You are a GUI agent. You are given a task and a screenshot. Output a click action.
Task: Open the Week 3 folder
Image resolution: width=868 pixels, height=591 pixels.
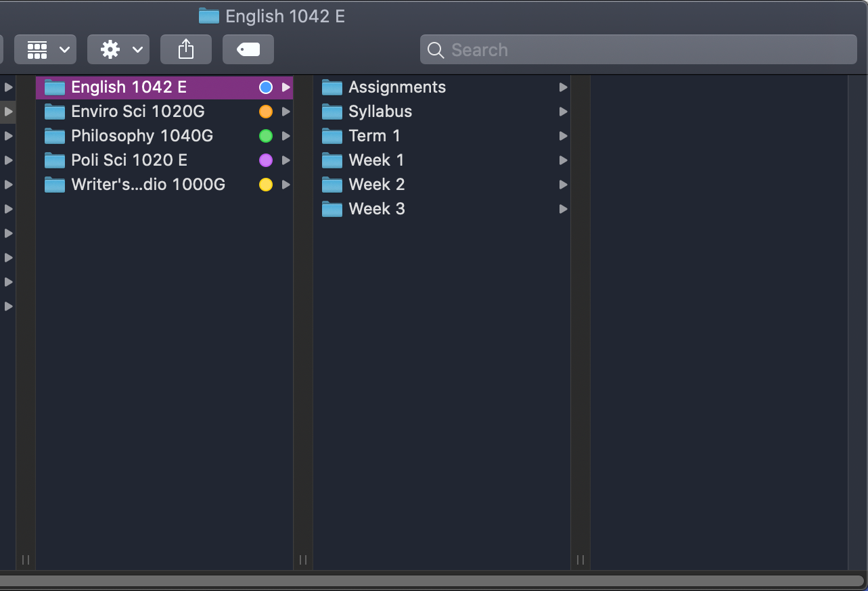tap(442, 209)
